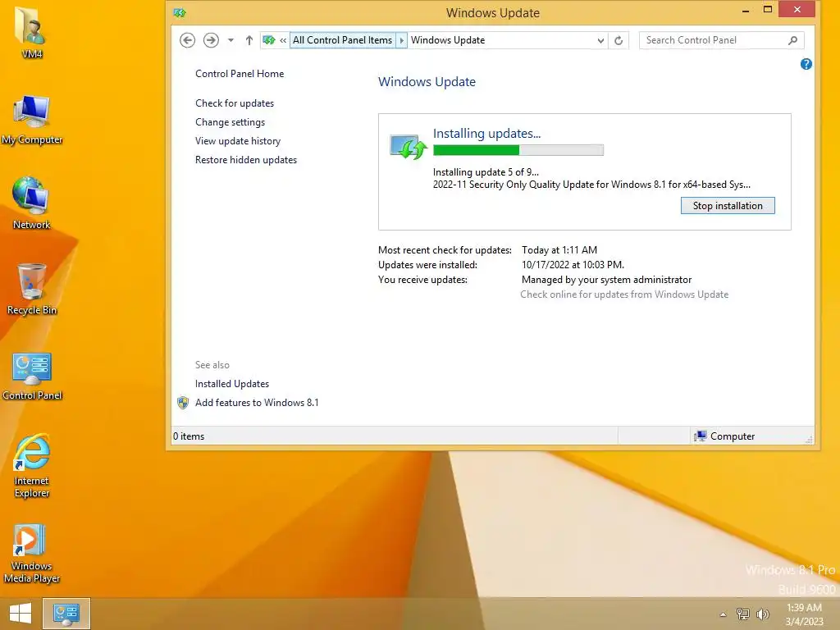Click Managed by your system administrator text

pos(606,280)
